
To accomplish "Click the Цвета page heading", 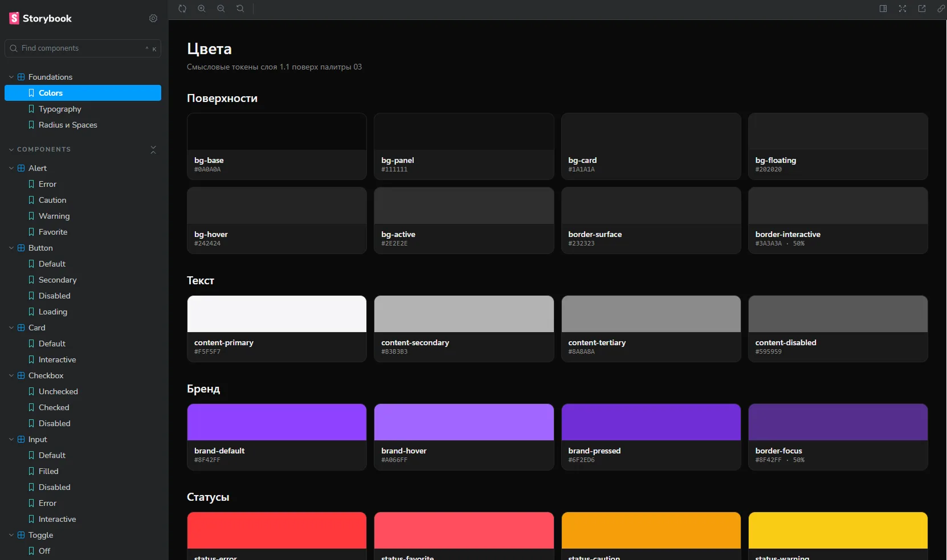I will tap(209, 49).
